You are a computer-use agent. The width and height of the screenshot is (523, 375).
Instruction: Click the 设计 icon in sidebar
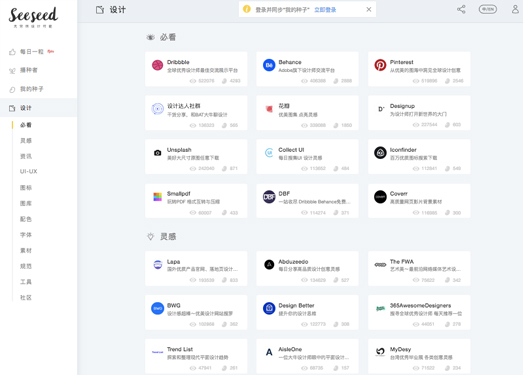[x=12, y=108]
